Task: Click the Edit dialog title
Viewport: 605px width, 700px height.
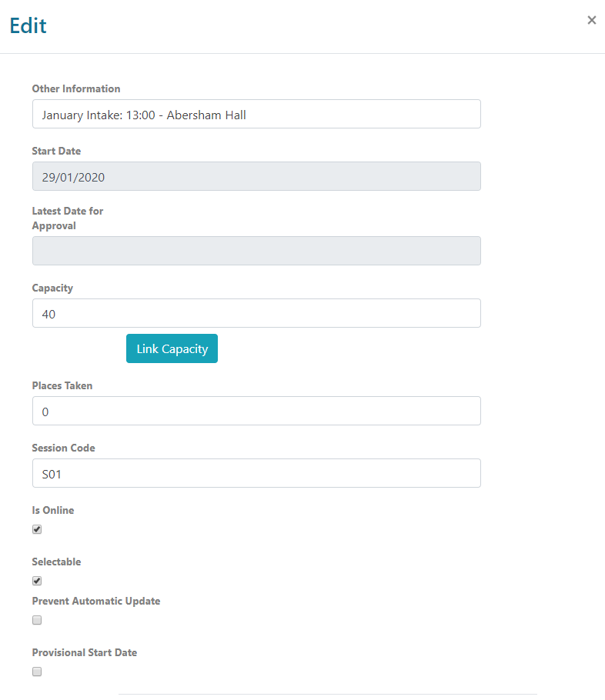Action: pos(28,25)
